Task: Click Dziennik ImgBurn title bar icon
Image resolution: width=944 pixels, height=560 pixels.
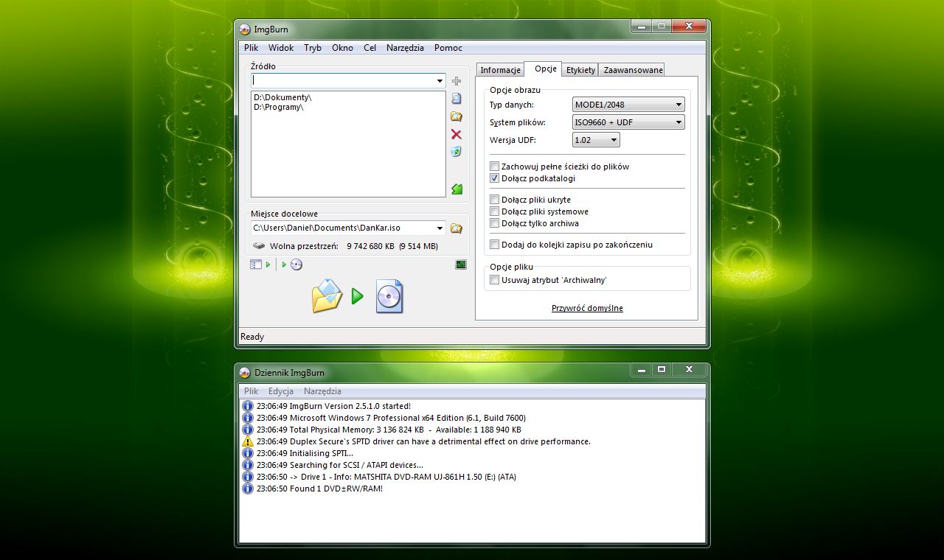Action: (x=245, y=373)
